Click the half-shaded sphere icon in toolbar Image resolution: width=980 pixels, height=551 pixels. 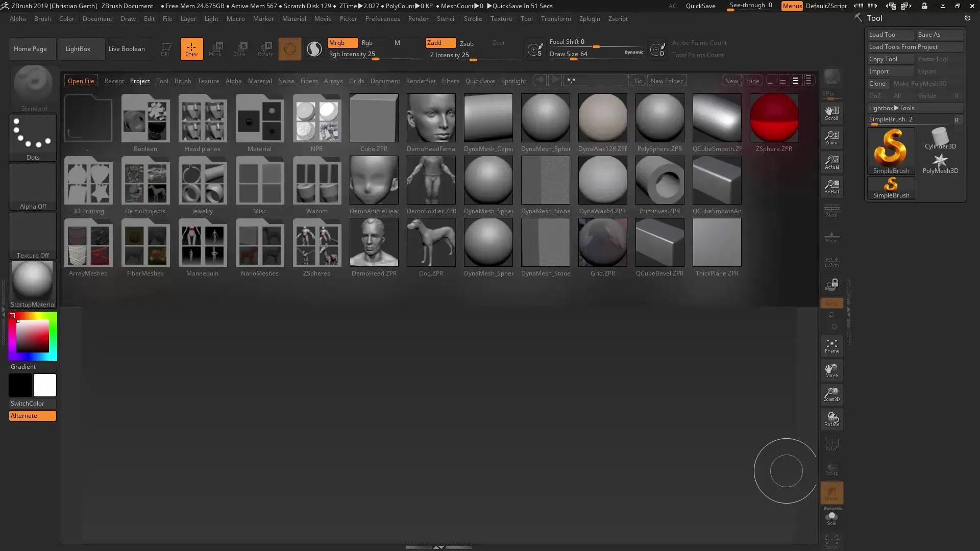(314, 49)
